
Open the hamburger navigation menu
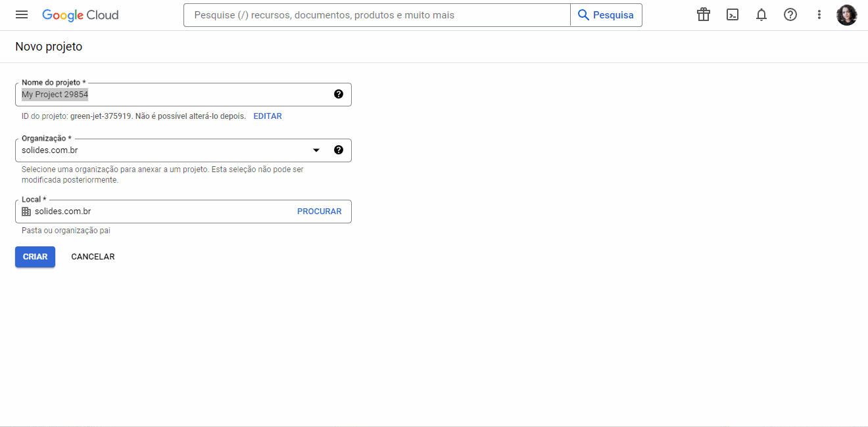[22, 15]
